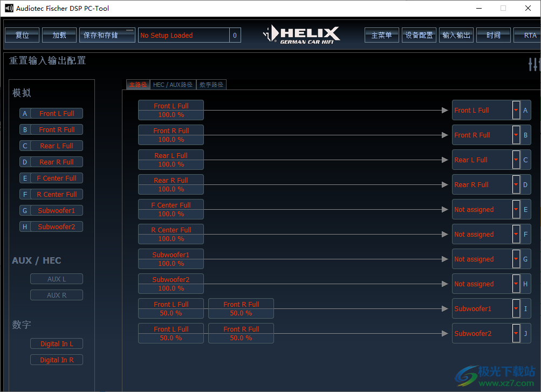The height and width of the screenshot is (392, 541).
Task: Click the H label beside Subwoofer2 input
Action: [25, 227]
